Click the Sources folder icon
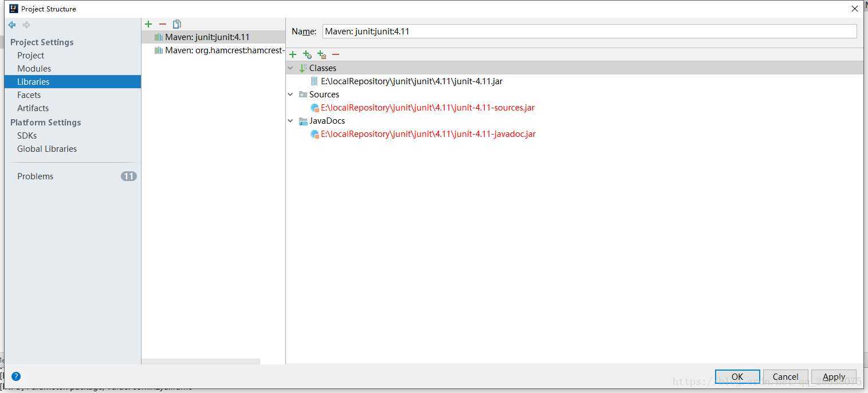 [x=303, y=95]
